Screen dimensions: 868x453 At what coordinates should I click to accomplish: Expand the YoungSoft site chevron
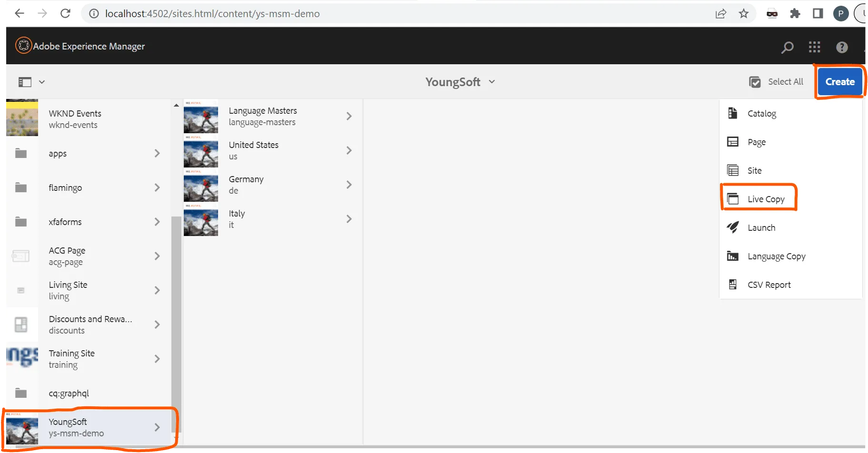tap(157, 427)
